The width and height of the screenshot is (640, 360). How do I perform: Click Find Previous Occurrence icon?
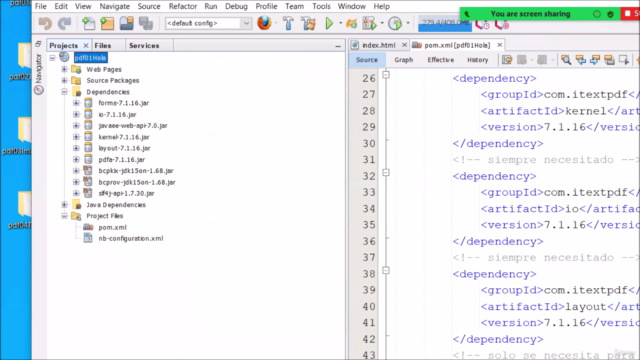(580, 60)
